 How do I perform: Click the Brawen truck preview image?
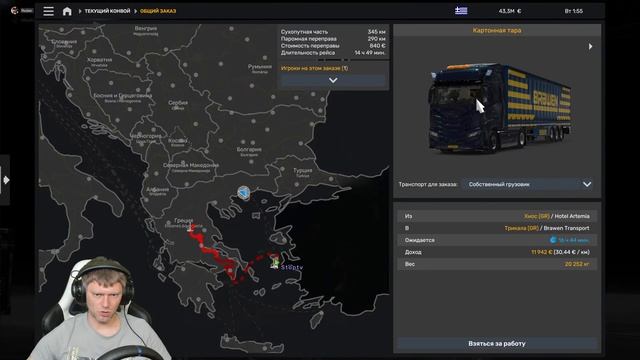499,108
